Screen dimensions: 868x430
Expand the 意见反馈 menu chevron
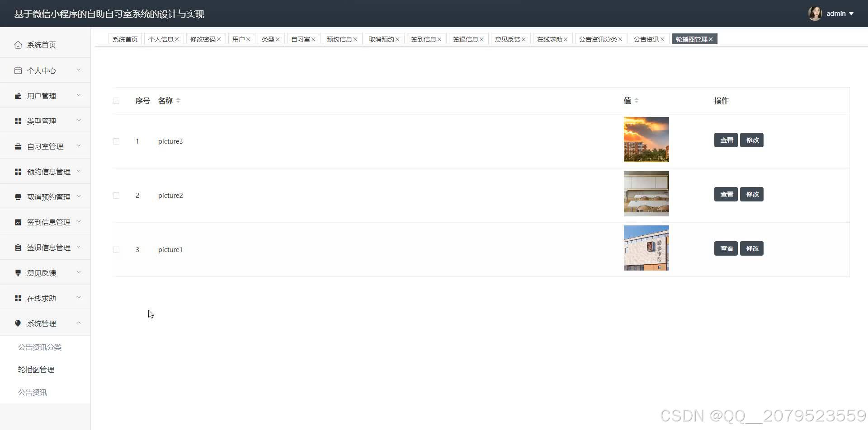79,272
